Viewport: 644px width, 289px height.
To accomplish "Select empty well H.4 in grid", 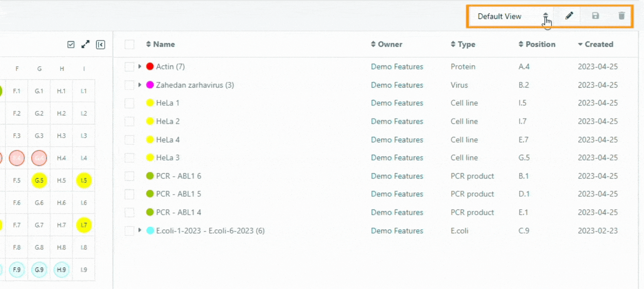I will coord(61,158).
